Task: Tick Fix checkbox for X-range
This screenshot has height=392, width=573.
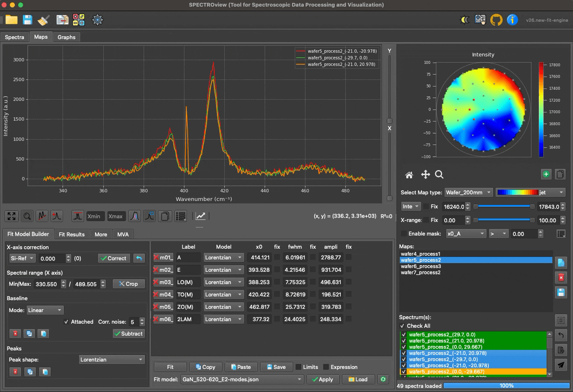Action: click(x=426, y=220)
